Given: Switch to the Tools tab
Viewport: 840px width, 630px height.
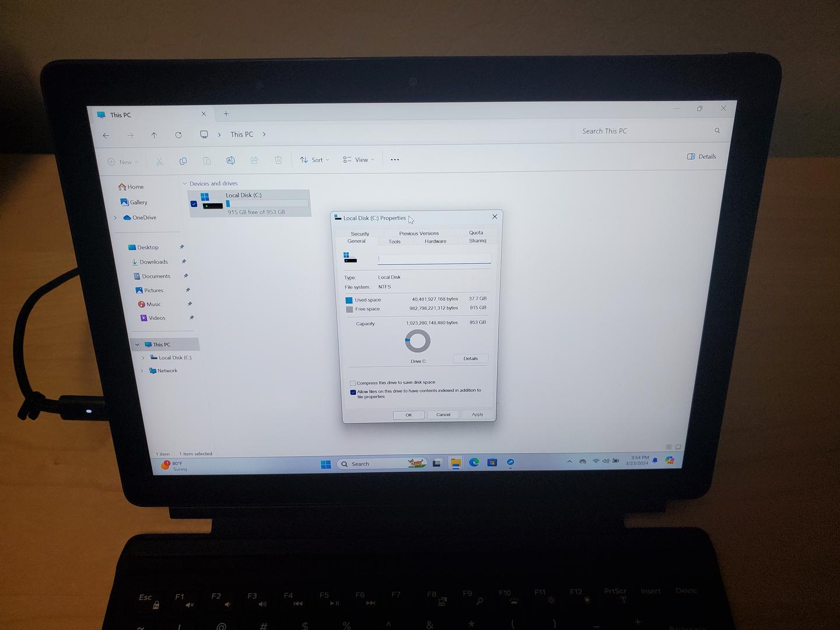Looking at the screenshot, I should (394, 241).
